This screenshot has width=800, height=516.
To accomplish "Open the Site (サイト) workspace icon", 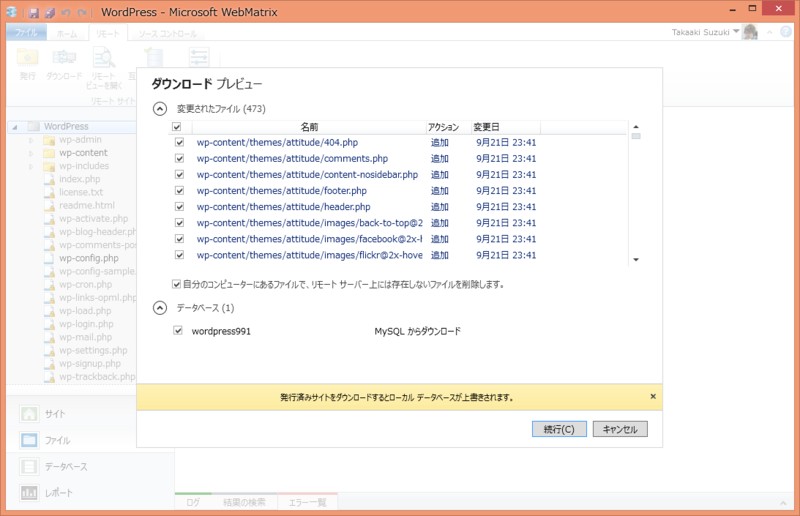I will [x=29, y=414].
